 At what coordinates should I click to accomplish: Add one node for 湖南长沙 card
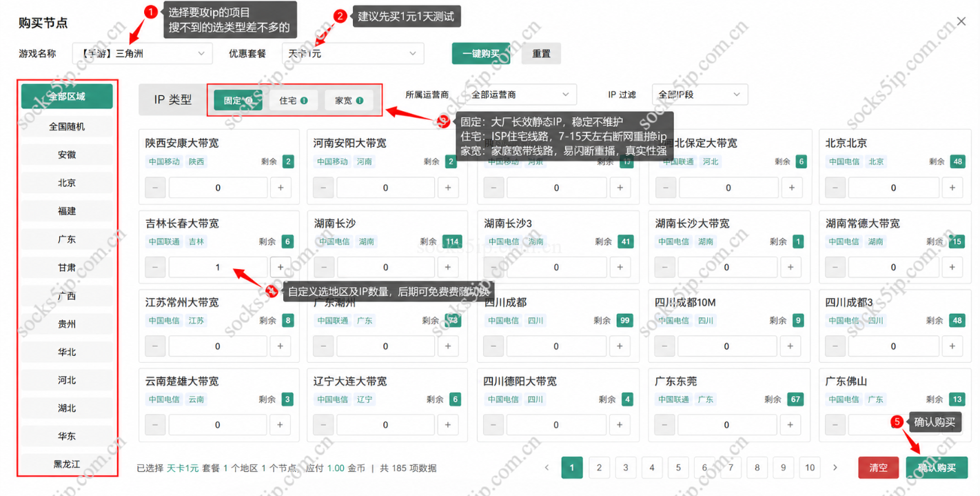coord(448,267)
